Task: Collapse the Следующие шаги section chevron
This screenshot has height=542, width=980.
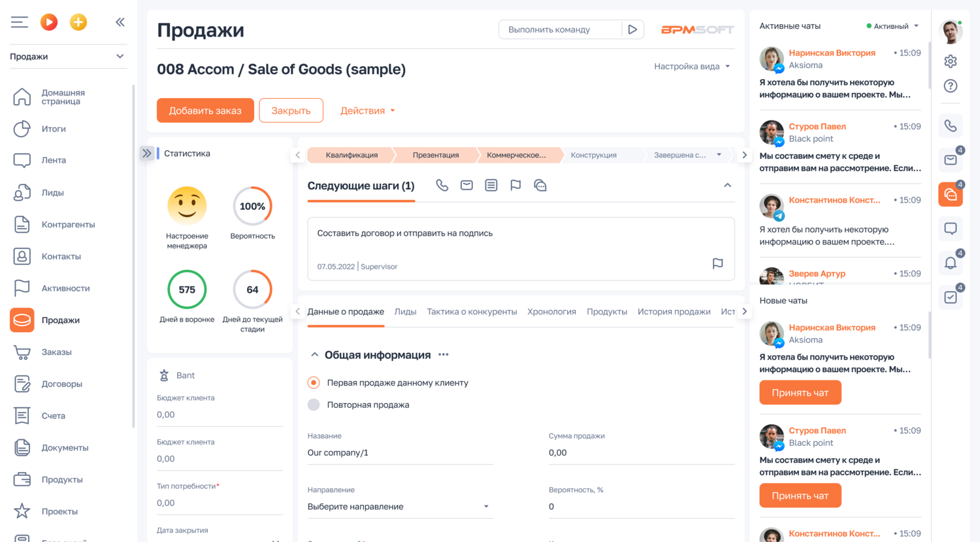Action: [x=727, y=185]
